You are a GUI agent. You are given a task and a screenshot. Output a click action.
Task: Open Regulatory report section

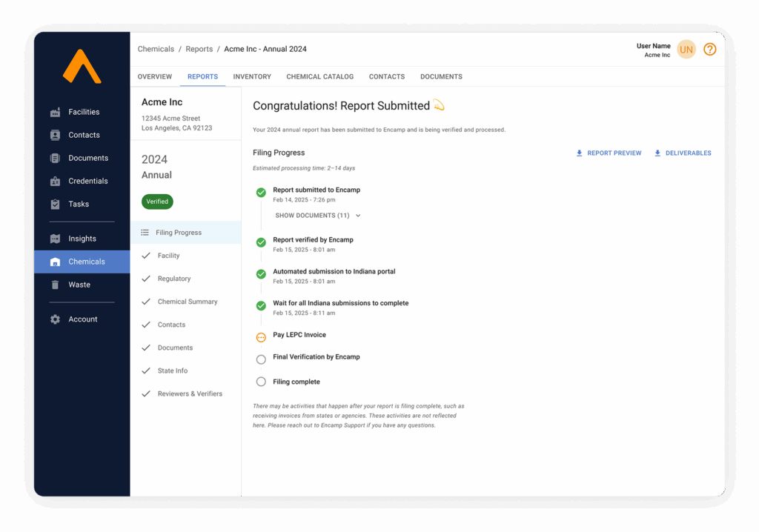[186, 279]
